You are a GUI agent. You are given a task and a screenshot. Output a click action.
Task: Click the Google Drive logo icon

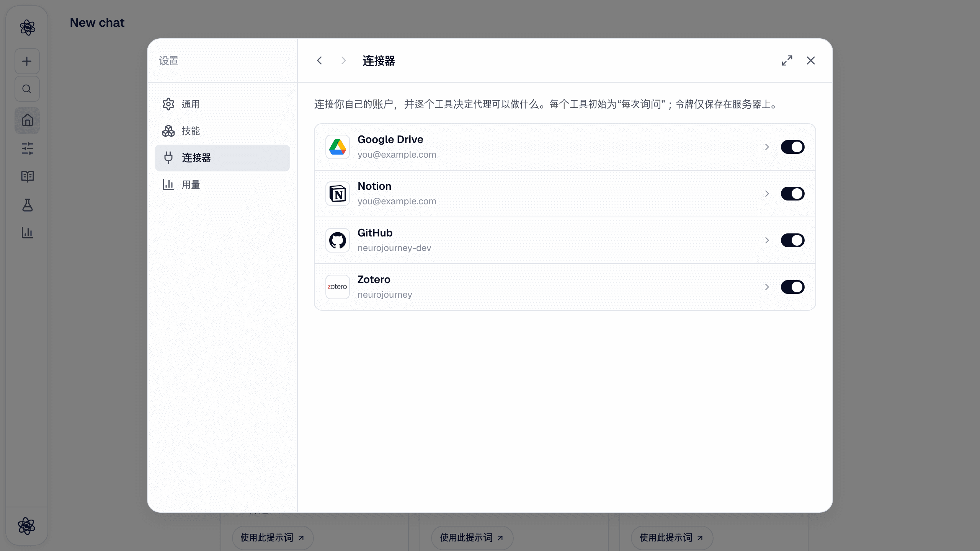click(x=338, y=147)
